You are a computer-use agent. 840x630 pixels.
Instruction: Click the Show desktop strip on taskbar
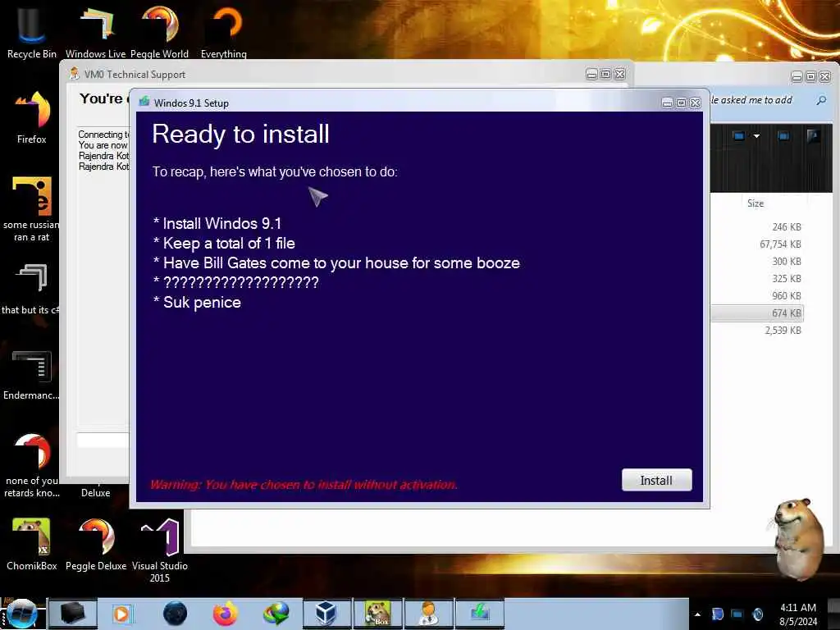click(834, 614)
